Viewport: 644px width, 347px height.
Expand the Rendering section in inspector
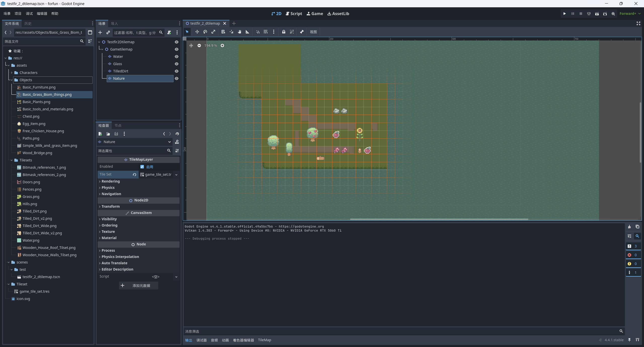point(111,181)
